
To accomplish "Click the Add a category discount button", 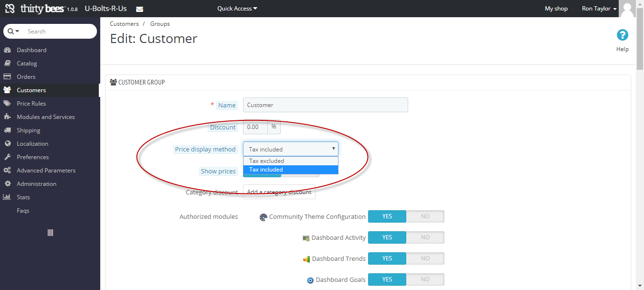I will coord(279,192).
